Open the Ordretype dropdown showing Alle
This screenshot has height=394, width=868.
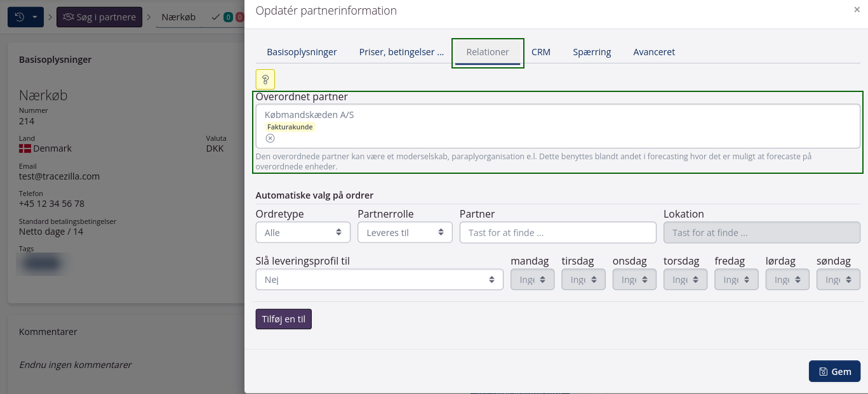click(x=303, y=232)
